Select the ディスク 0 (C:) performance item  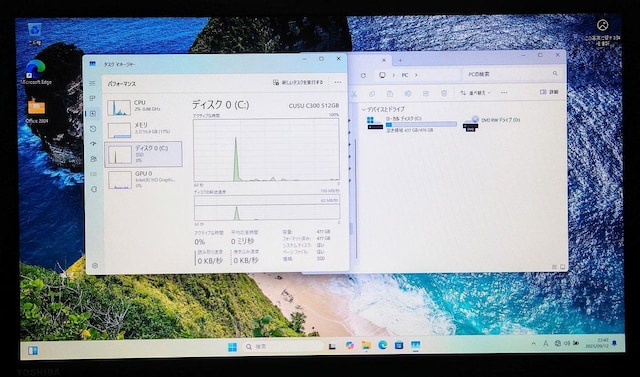point(143,154)
